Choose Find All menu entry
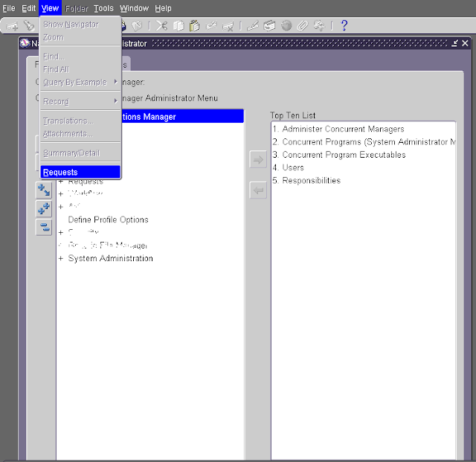Screen dimensions: 476x462 pyautogui.click(x=80, y=69)
